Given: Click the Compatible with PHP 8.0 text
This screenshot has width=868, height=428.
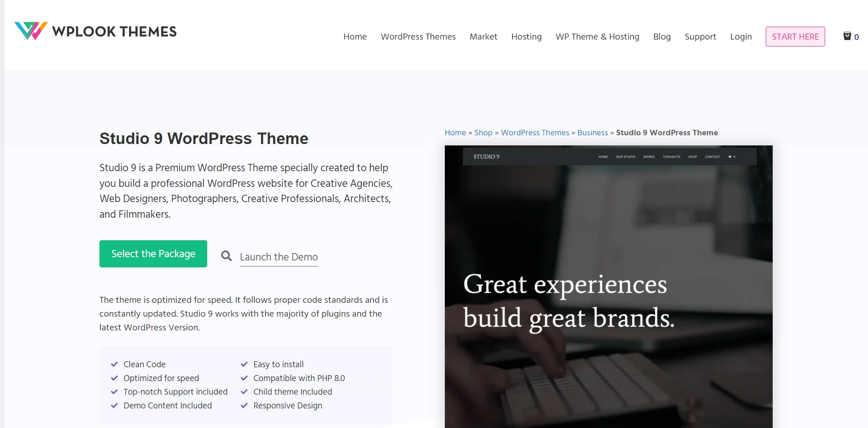Looking at the screenshot, I should pos(299,378).
